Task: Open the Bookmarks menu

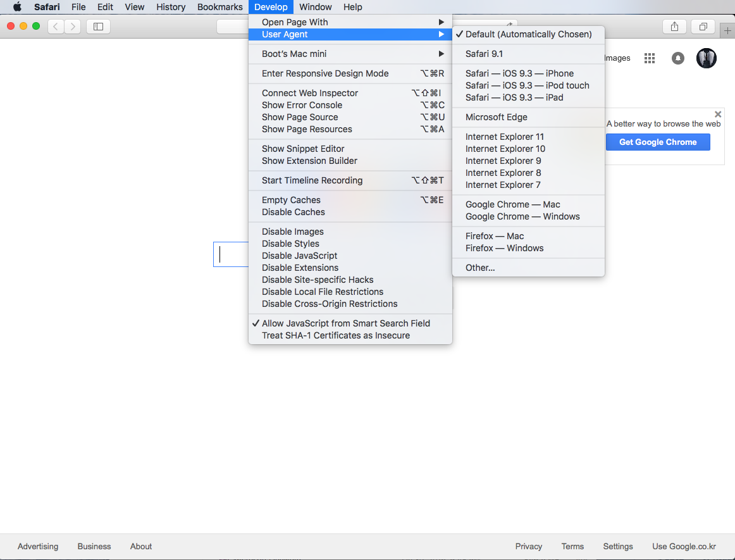Action: pos(220,6)
